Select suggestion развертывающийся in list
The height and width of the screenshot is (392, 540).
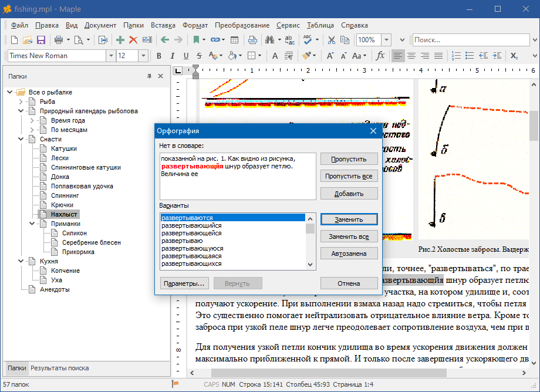click(x=192, y=225)
